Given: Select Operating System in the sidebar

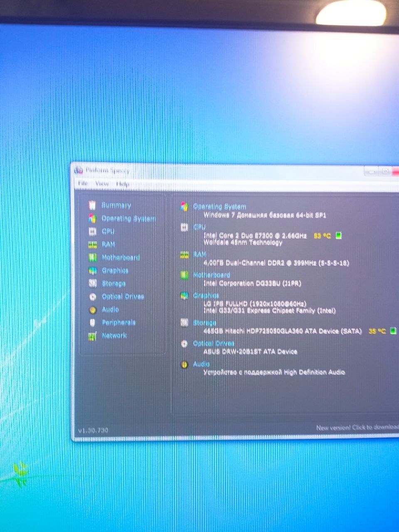Looking at the screenshot, I should [129, 219].
